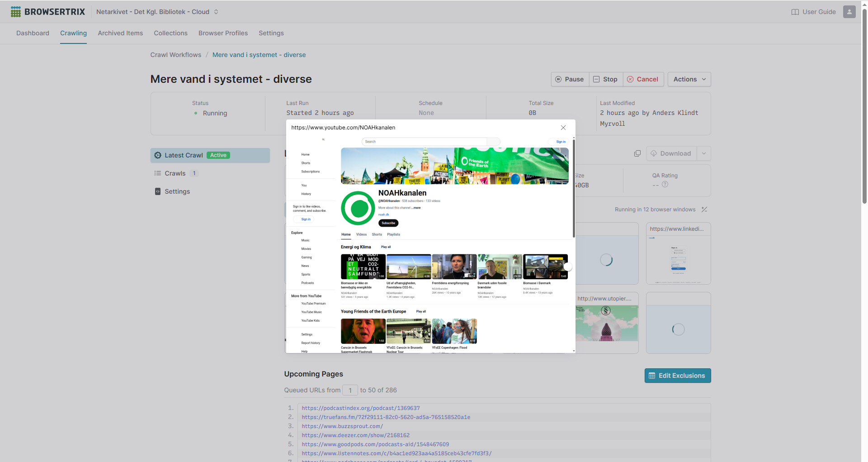
Task: Close the YouTube preview dialog
Action: click(x=563, y=128)
